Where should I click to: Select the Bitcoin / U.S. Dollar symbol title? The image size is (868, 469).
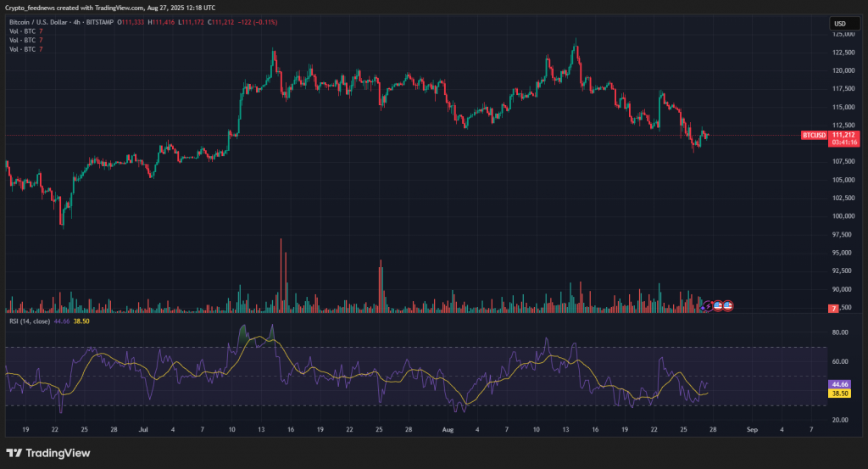click(x=42, y=21)
